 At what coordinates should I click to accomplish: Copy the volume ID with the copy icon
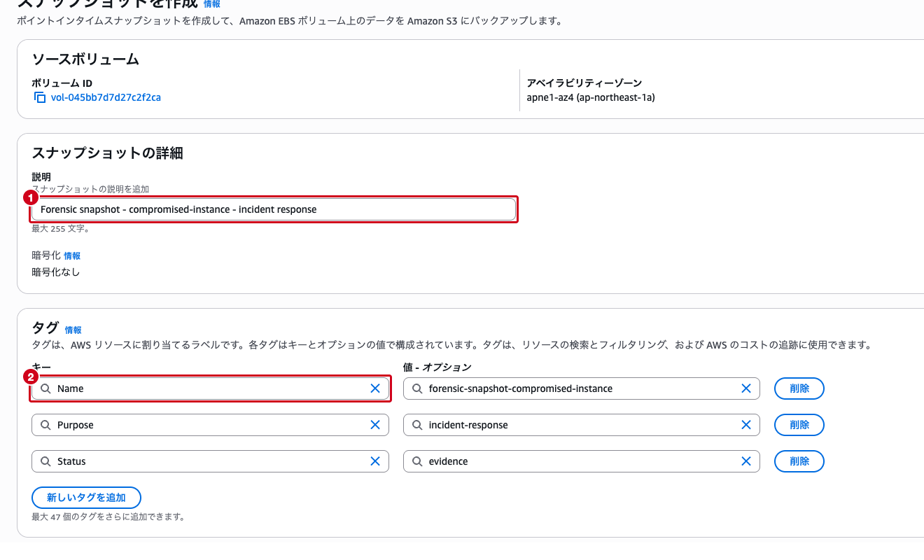40,97
